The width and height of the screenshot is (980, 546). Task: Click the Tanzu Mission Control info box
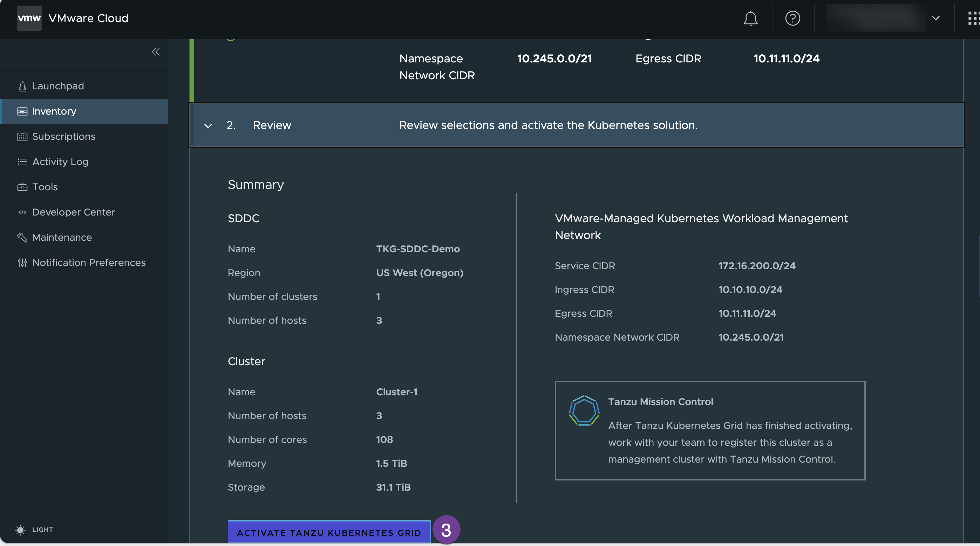pyautogui.click(x=710, y=430)
